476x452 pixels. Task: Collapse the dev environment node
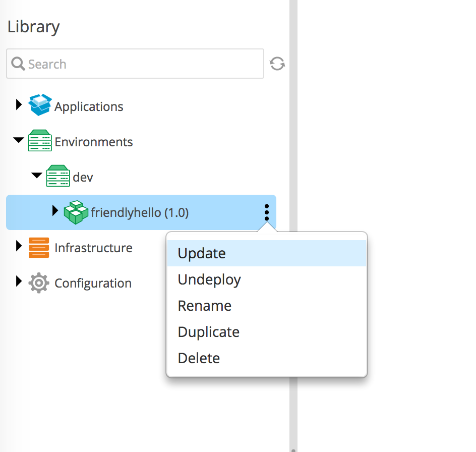tap(37, 176)
